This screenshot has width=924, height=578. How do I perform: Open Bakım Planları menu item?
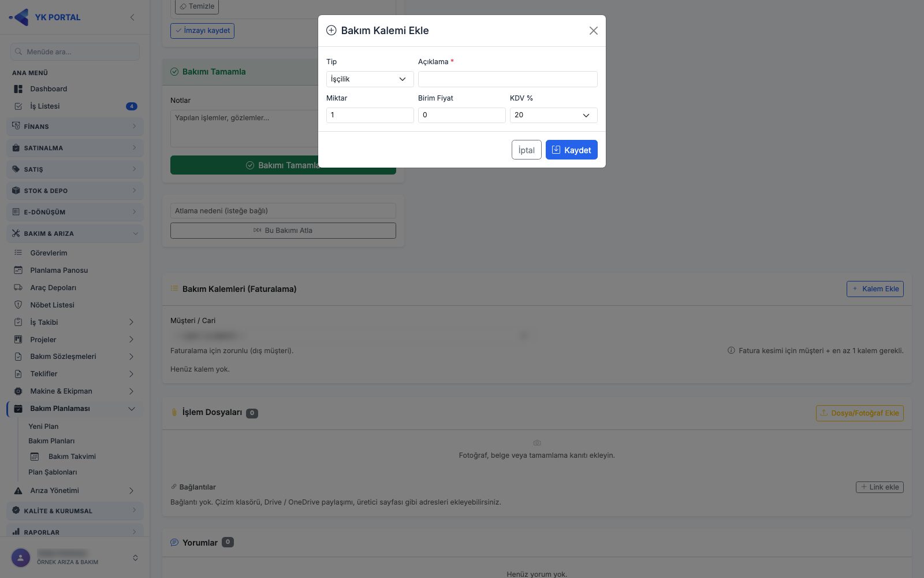click(51, 441)
